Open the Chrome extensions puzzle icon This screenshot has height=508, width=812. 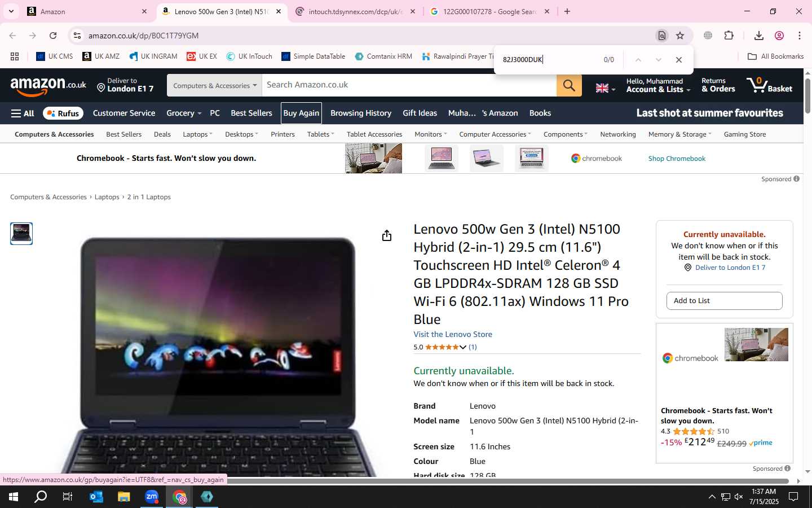tap(729, 36)
